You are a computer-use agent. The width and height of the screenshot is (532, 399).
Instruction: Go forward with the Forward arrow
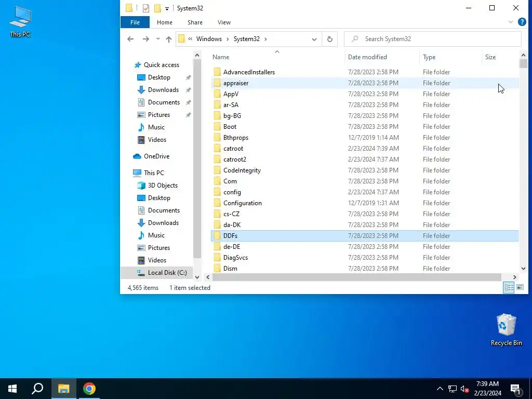click(146, 39)
